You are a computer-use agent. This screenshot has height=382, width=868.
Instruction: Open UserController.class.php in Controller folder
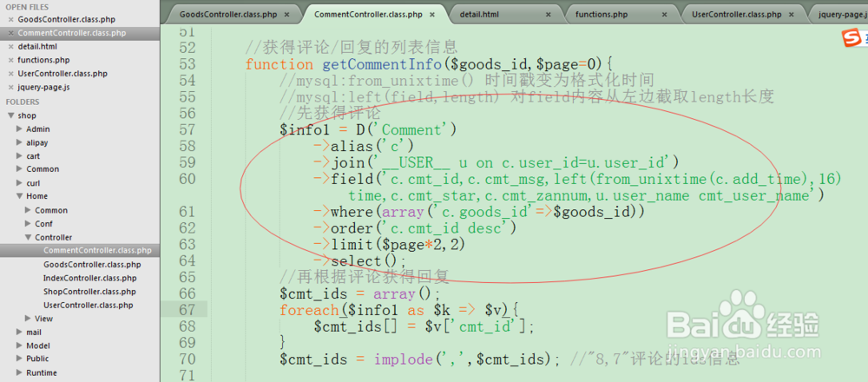pos(88,305)
